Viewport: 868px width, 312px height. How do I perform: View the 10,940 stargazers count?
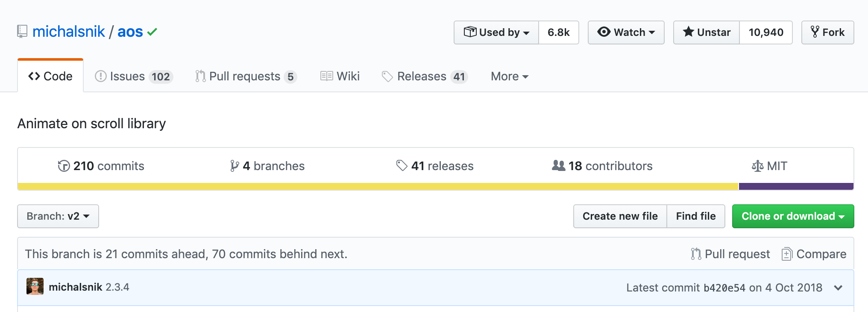pos(766,32)
